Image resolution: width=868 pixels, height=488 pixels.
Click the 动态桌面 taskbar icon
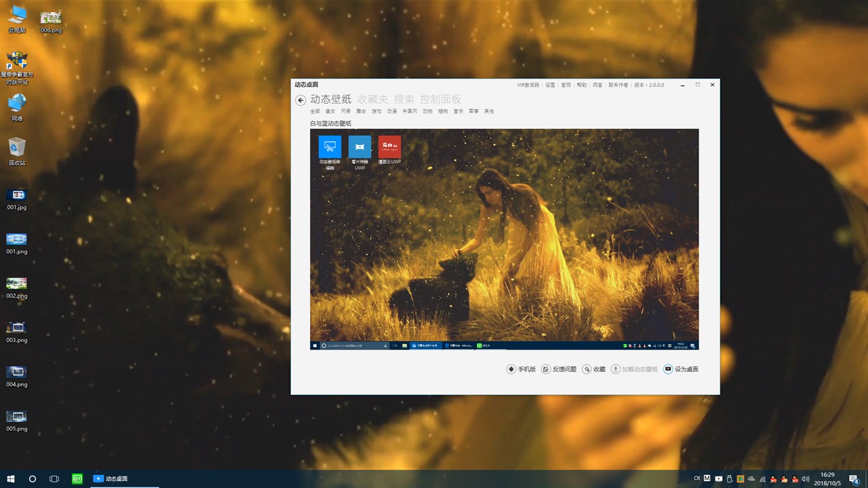[x=110, y=478]
